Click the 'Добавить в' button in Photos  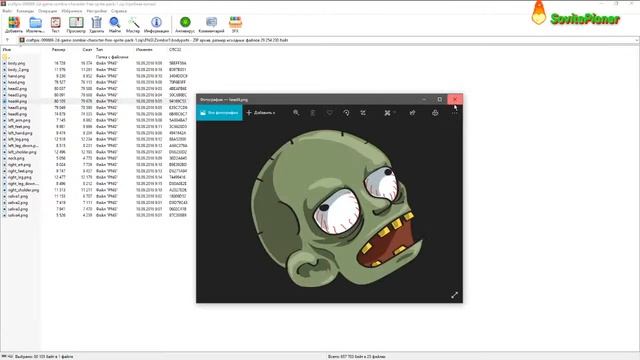point(261,113)
